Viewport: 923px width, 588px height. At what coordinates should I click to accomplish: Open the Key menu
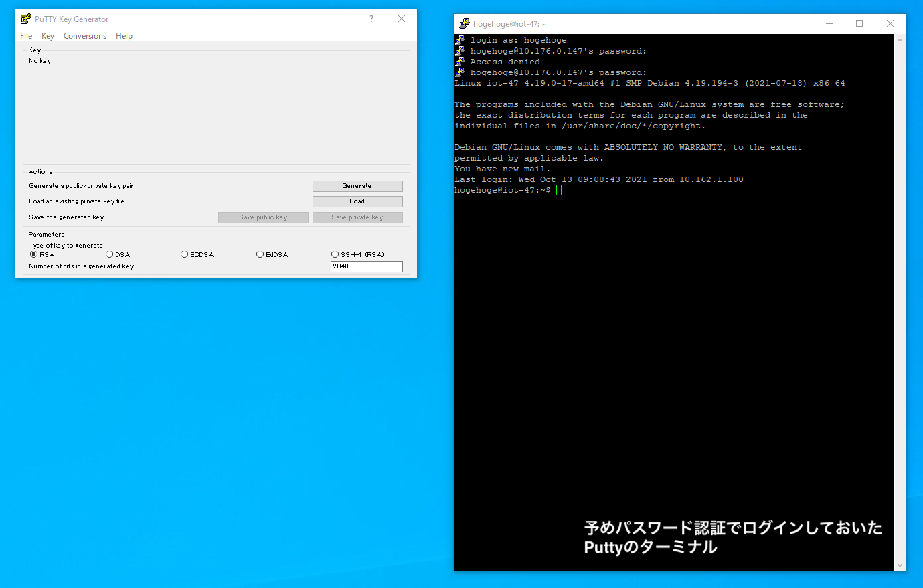tap(48, 36)
